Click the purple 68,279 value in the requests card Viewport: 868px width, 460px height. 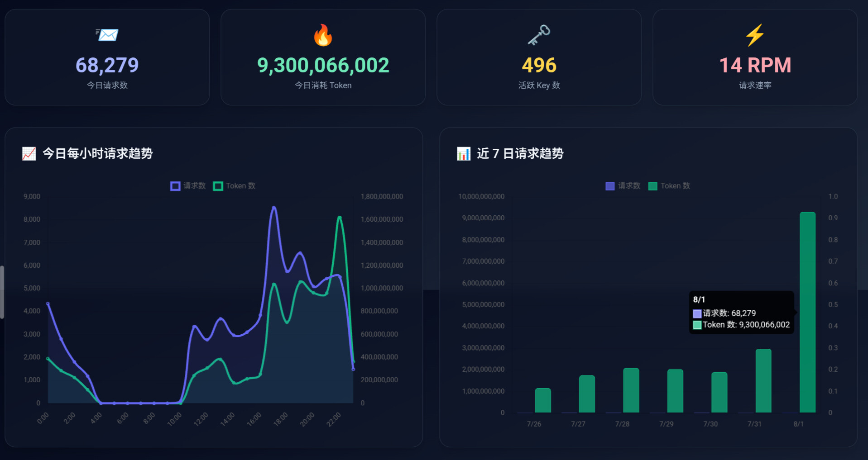tap(107, 65)
